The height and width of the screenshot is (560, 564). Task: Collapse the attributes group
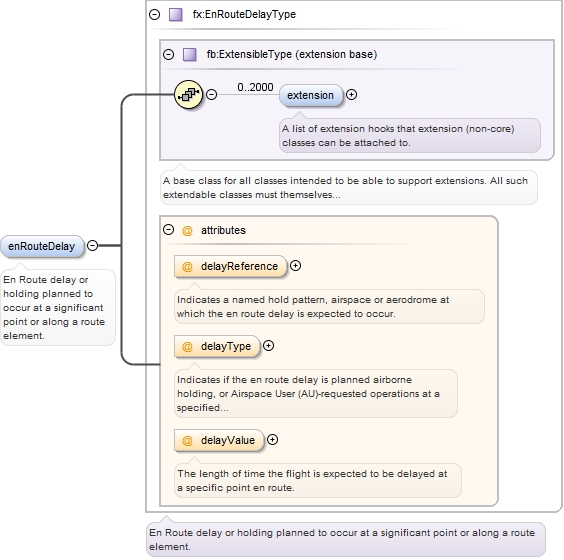[168, 229]
